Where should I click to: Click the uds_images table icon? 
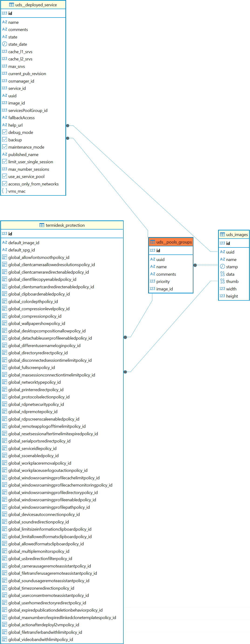click(222, 234)
